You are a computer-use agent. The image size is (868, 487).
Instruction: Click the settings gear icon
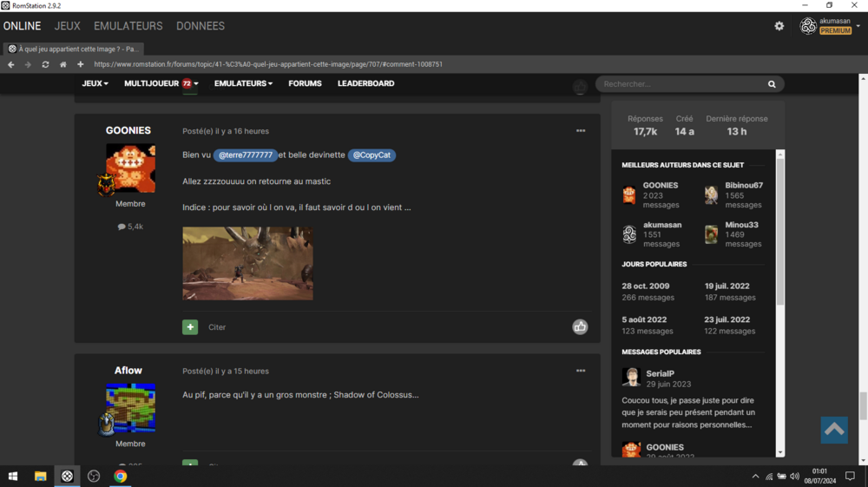(779, 26)
